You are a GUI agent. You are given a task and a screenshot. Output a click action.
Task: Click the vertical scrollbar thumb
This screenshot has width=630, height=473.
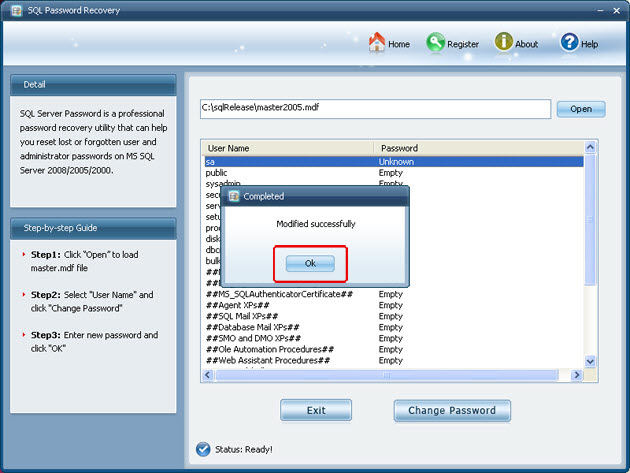[x=590, y=220]
